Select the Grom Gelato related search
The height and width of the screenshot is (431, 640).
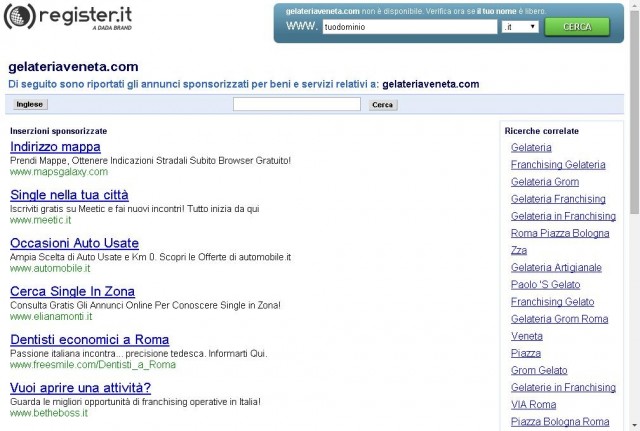[x=539, y=370]
